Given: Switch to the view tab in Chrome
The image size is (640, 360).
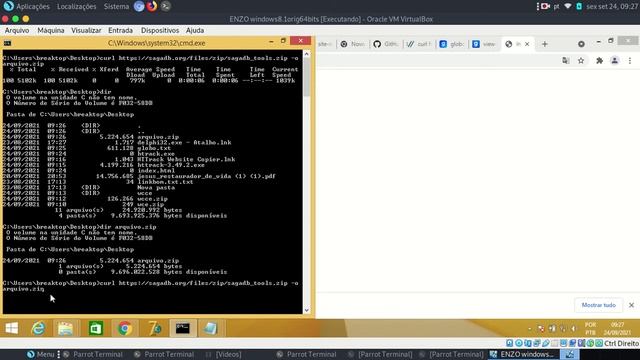Looking at the screenshot, I should (x=484, y=44).
